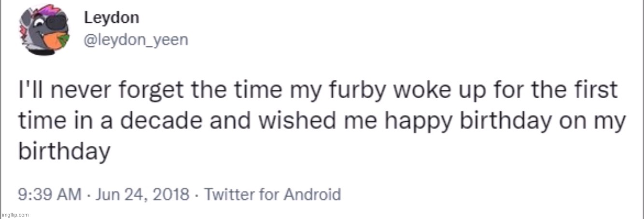
Task: Click the Twitter for Android source label
Action: [273, 195]
